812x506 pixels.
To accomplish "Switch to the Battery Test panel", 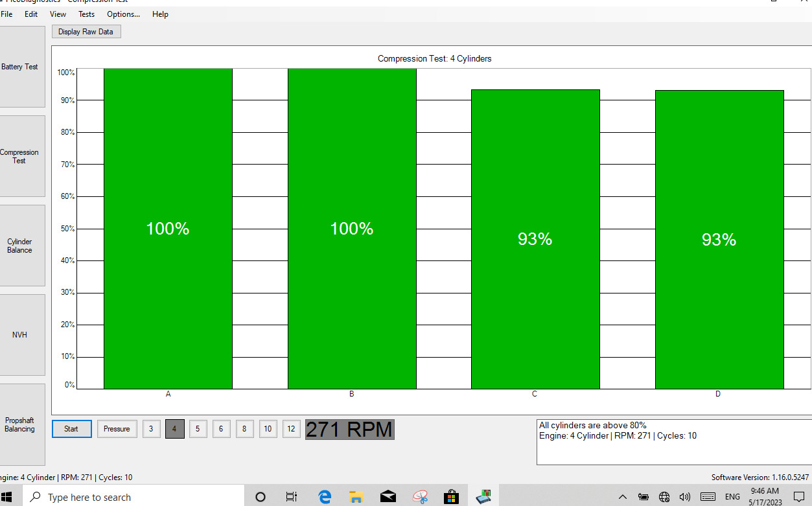I will click(21, 67).
